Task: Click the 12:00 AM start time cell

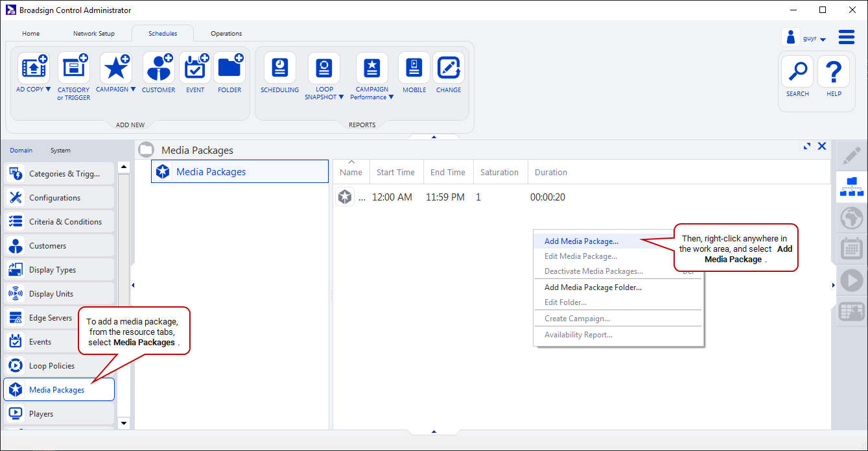Action: [x=392, y=197]
